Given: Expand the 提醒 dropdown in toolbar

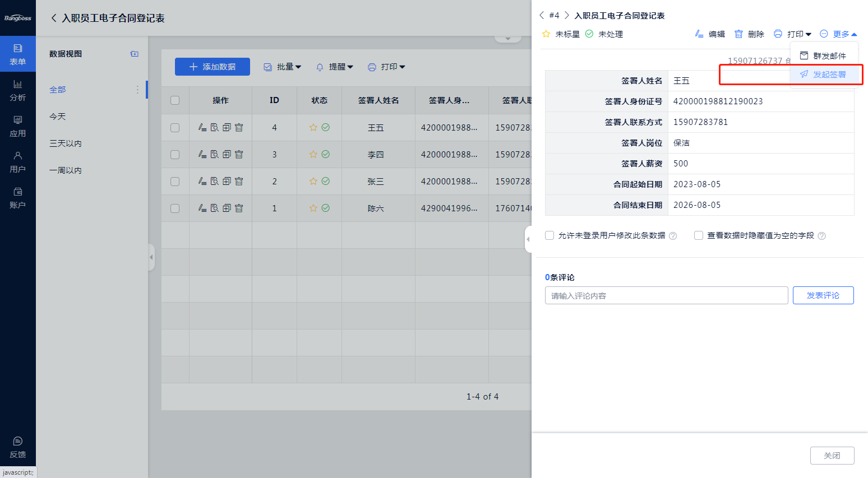Looking at the screenshot, I should (335, 67).
